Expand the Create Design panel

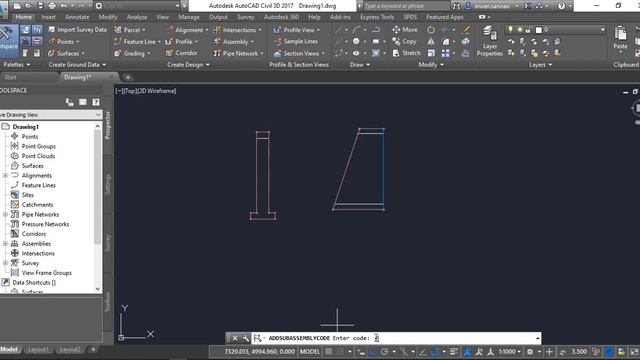[x=189, y=64]
